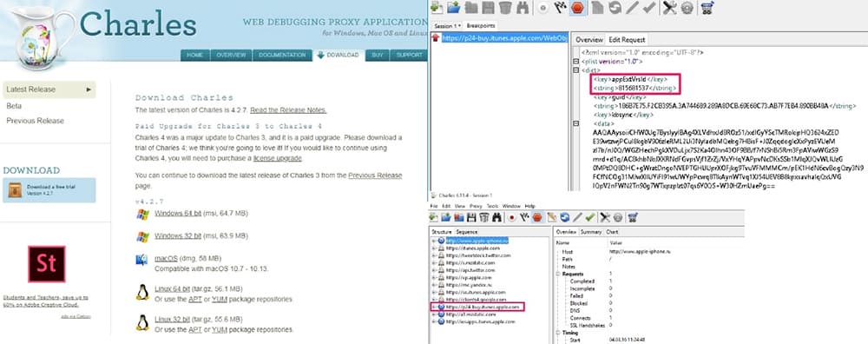Click Tools wrench icon in Session 1 window toolbar
868x344 pixels.
click(x=605, y=217)
